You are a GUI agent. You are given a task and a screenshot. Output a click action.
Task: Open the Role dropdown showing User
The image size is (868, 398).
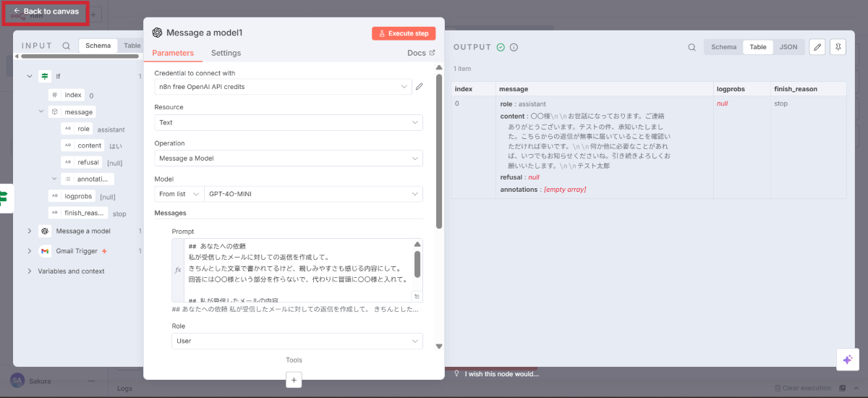[297, 341]
